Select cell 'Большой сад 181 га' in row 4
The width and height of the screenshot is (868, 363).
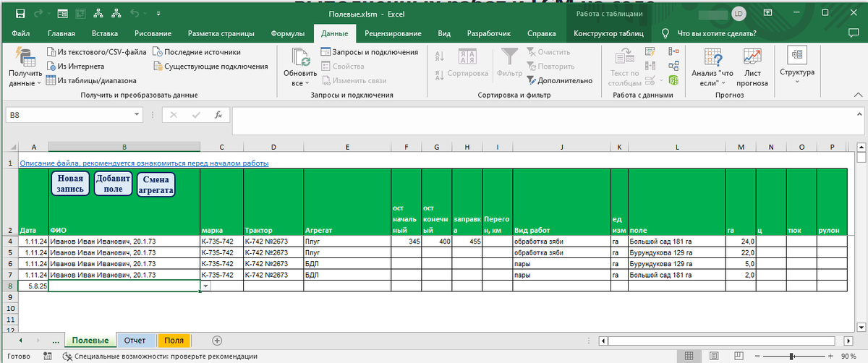point(677,241)
